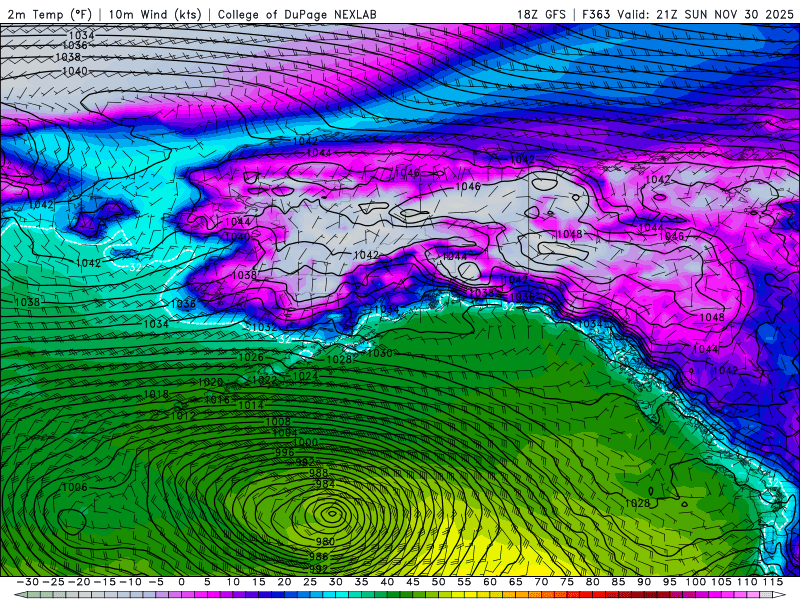Click the 1000 isobar label
Image resolution: width=800 pixels, height=600 pixels.
click(306, 442)
